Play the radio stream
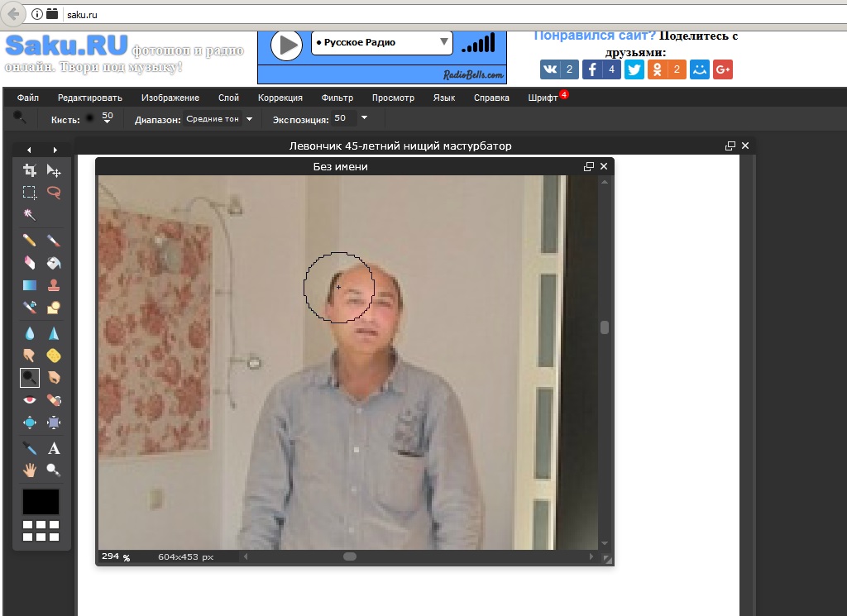847x616 pixels. click(286, 45)
